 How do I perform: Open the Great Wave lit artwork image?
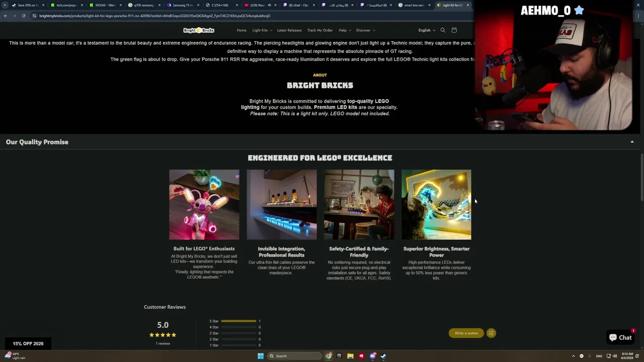pyautogui.click(x=436, y=205)
